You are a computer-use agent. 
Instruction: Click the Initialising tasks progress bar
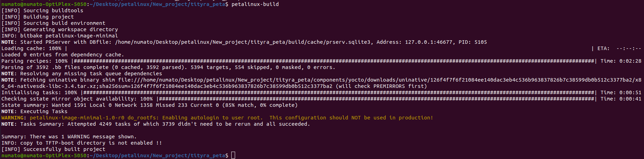(338, 92)
